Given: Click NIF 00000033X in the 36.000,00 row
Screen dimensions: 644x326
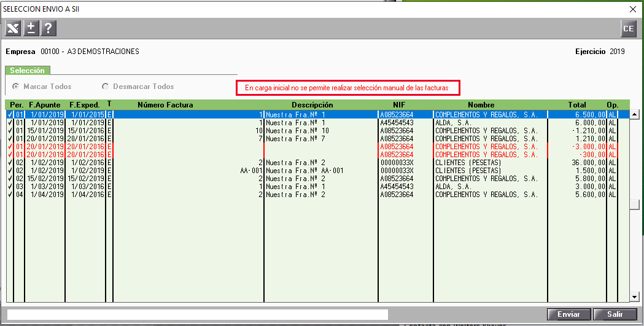Looking at the screenshot, I should [397, 163].
